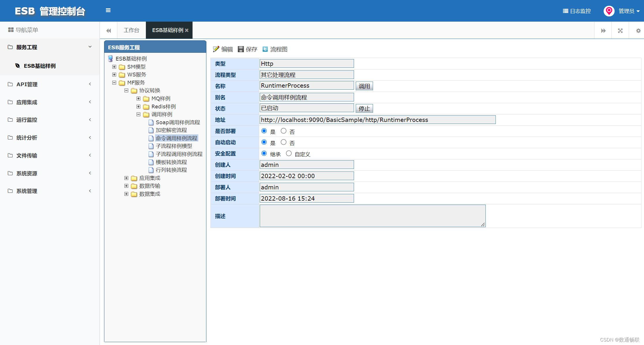Screen dimensions: 644x345
Task: Click the save floppy disk icon
Action: pos(241,49)
